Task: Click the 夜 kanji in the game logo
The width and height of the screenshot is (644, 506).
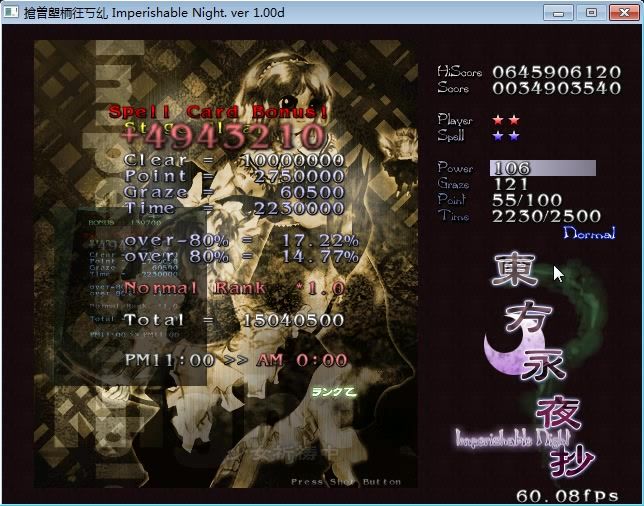Action: click(x=557, y=413)
